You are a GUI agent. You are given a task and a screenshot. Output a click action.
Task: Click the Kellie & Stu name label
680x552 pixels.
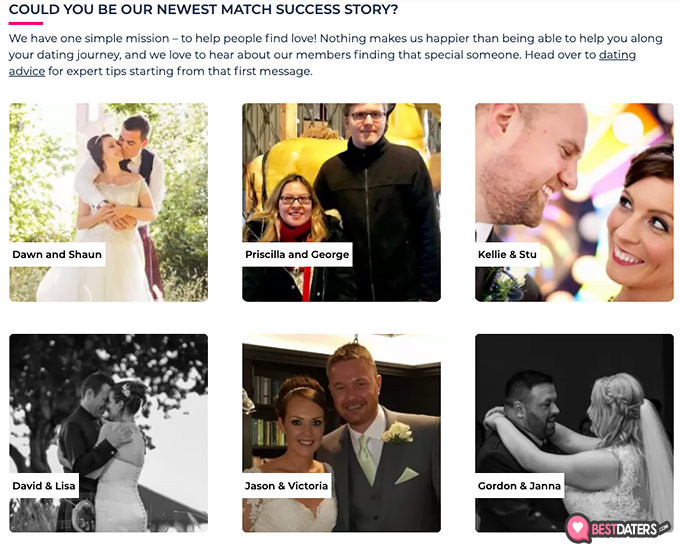click(x=507, y=255)
